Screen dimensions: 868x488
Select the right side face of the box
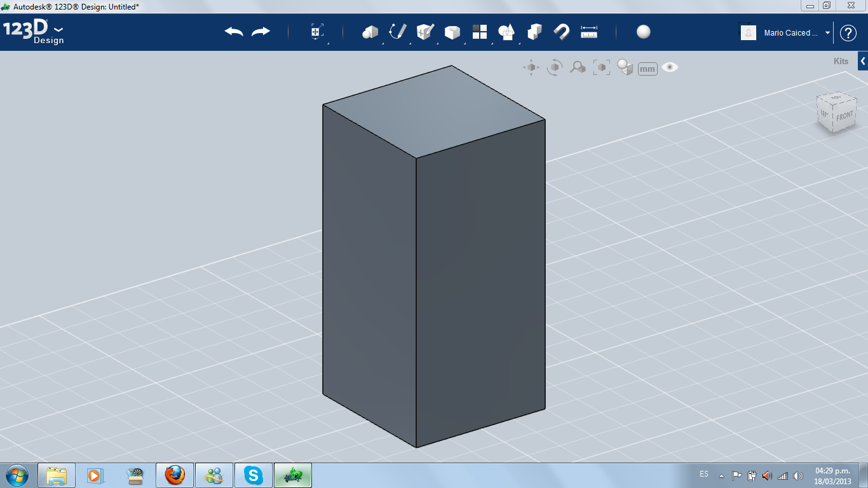(481, 283)
